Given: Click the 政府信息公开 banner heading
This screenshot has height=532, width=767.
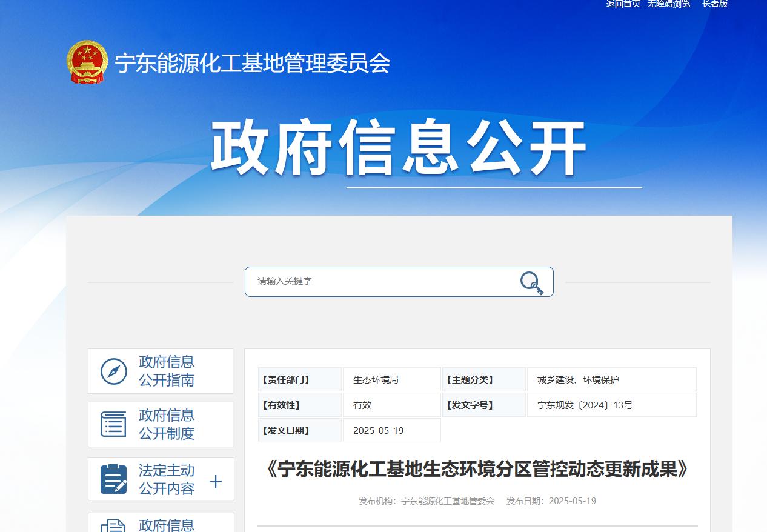Looking at the screenshot, I should (398, 148).
